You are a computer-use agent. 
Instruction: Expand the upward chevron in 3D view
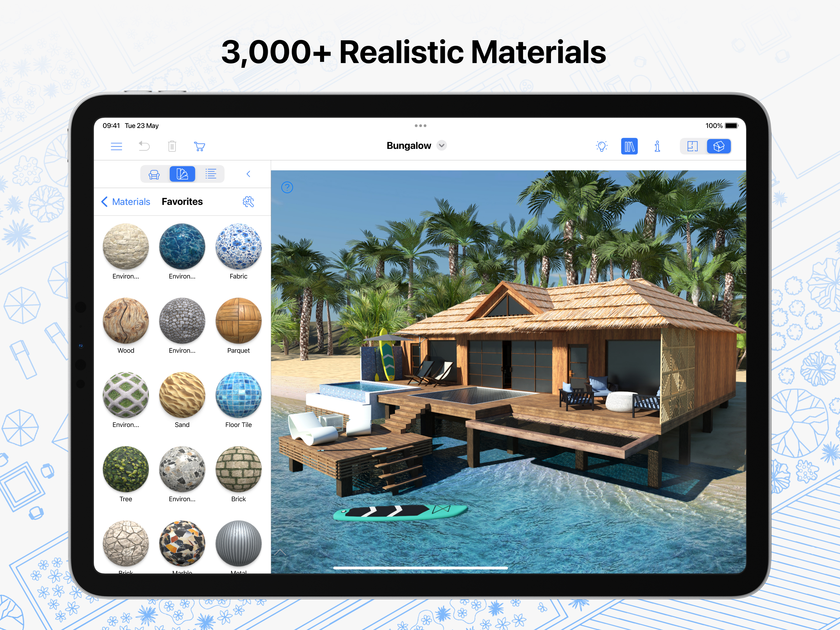(280, 552)
